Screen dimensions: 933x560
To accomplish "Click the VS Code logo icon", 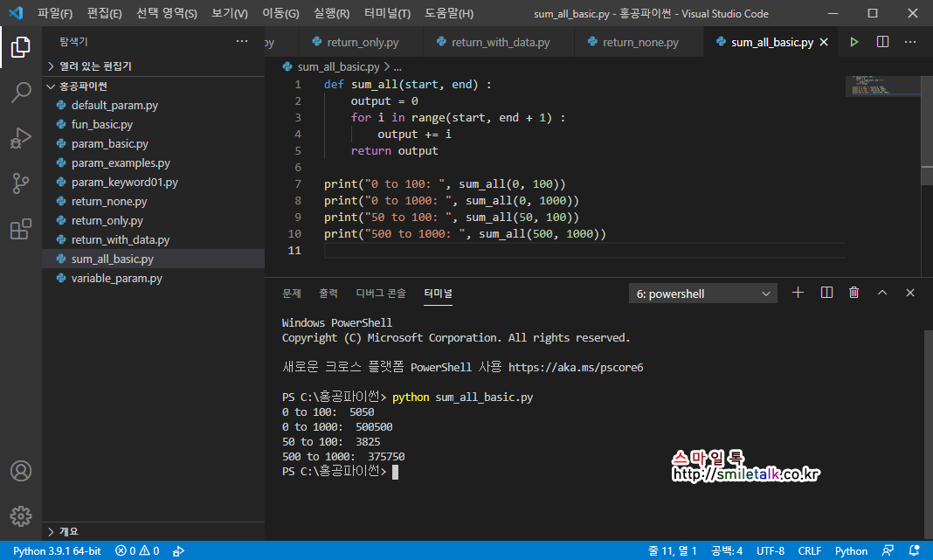I will pos(16,12).
